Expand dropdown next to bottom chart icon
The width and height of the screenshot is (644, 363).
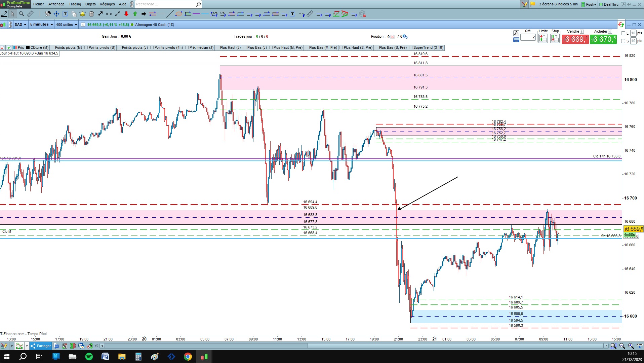coord(27,346)
